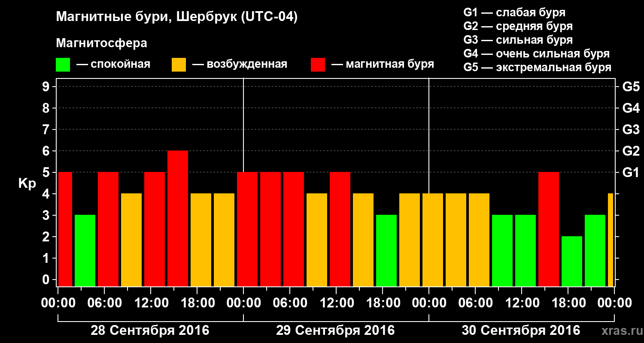The width and height of the screenshot is (644, 343).
Task: Click legend line 'G1 — слабая буря'
Action: 514,12
